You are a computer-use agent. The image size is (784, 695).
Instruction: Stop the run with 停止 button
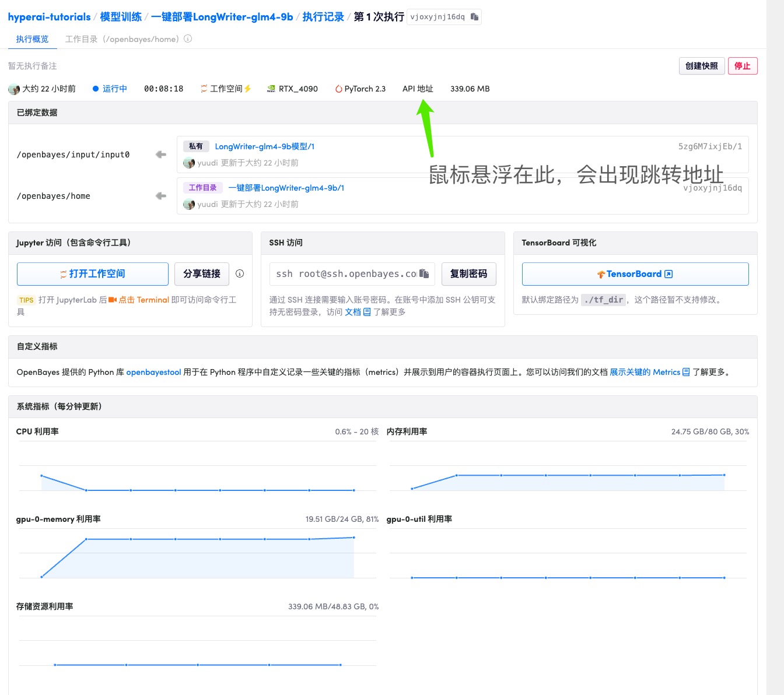pyautogui.click(x=742, y=66)
